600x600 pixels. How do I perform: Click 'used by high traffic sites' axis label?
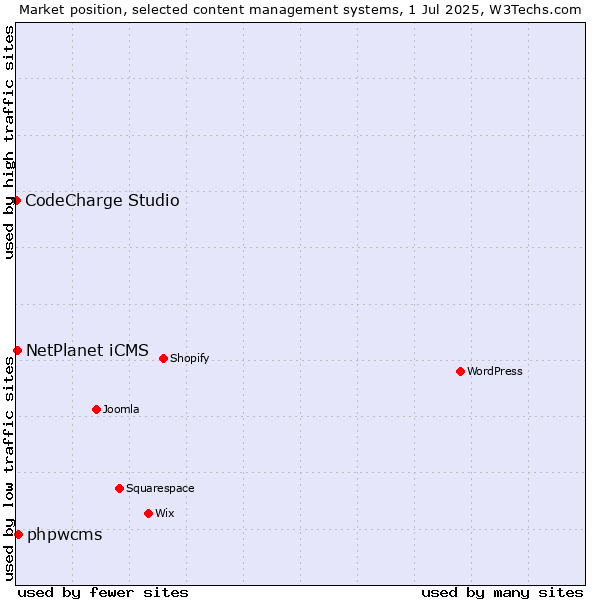(9, 142)
